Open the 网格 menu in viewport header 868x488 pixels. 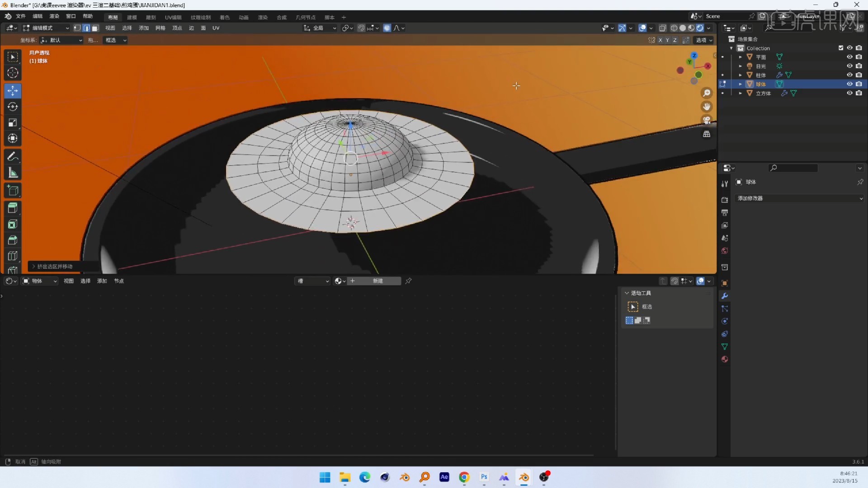160,28
